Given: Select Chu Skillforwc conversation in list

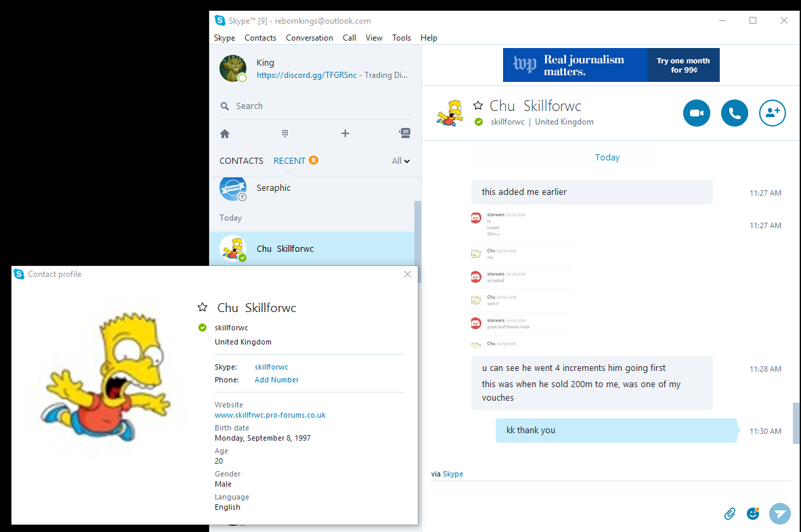Looking at the screenshot, I should tap(311, 248).
